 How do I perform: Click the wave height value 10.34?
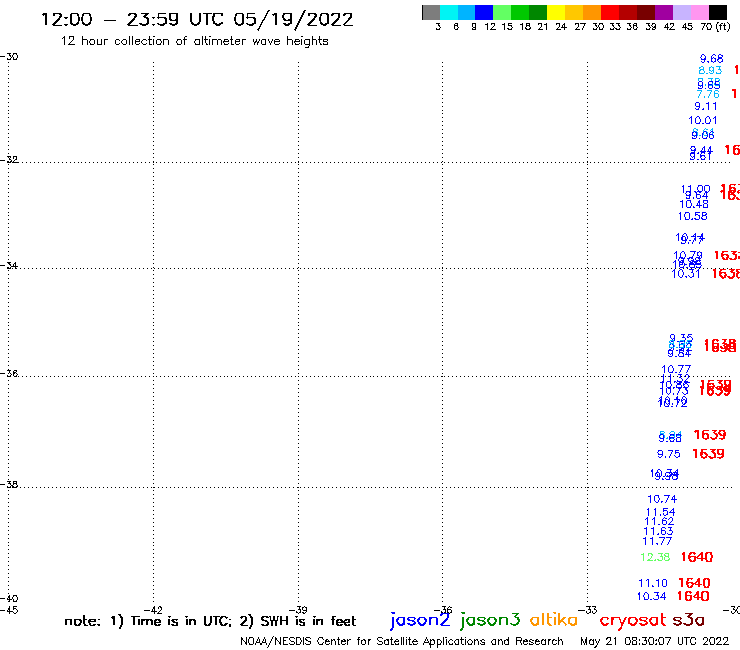pyautogui.click(x=651, y=596)
